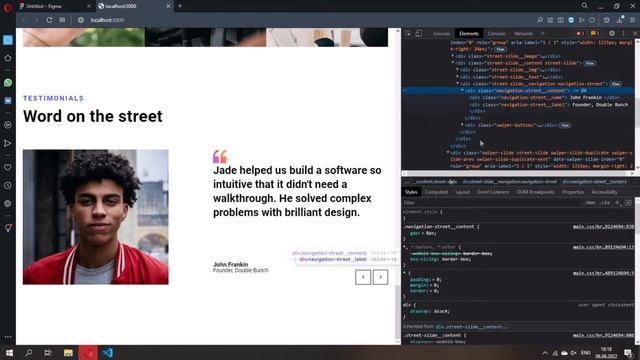This screenshot has width=640, height=360.
Task: Open the downloads icon in the toolbar
Action: point(620,20)
